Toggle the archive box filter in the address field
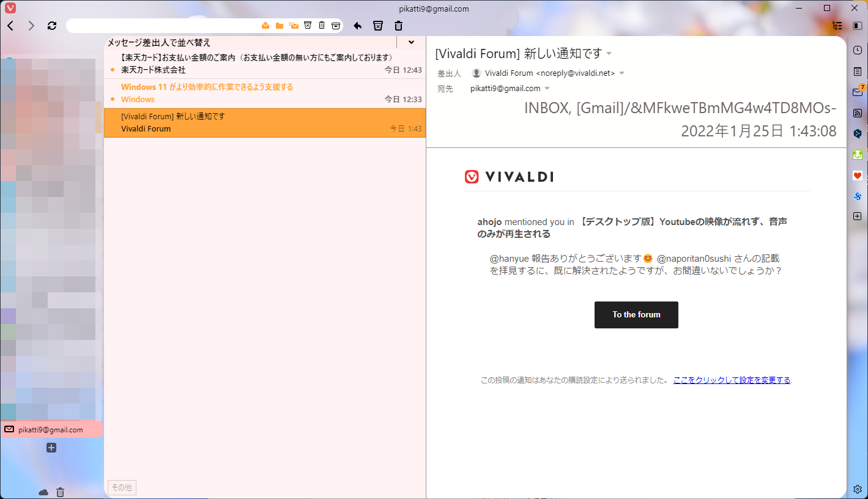868x499 pixels. click(336, 26)
